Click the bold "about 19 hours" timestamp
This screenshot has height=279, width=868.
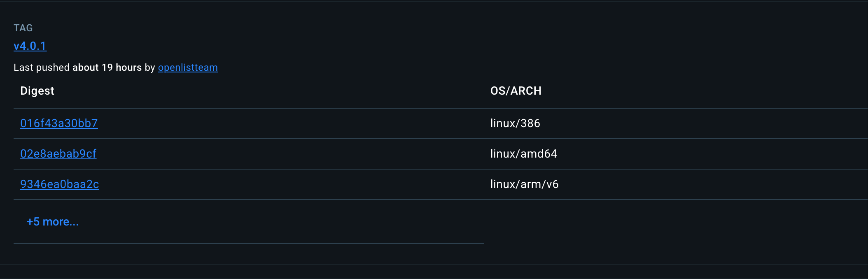pos(107,67)
